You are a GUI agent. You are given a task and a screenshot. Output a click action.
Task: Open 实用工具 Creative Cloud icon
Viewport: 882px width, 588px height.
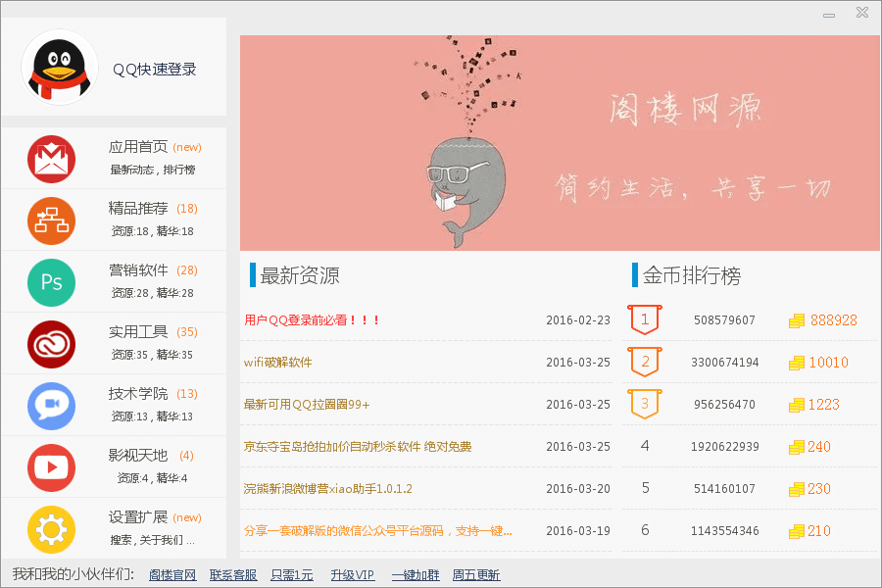51,344
